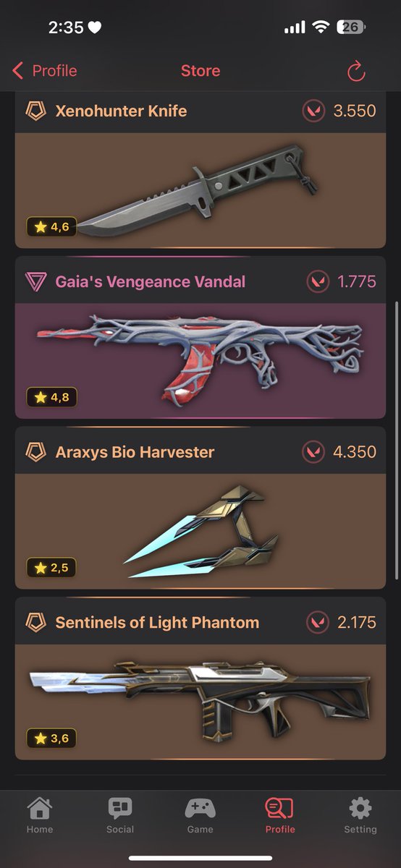401x868 pixels.
Task: Tap Xenohunter Knife tier emblem icon
Action: click(x=35, y=111)
